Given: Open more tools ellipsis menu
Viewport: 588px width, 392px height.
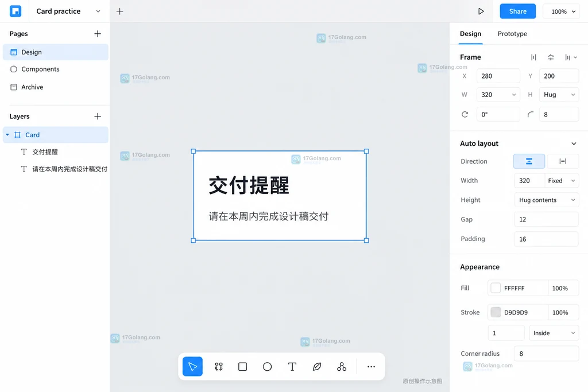Looking at the screenshot, I should pyautogui.click(x=372, y=367).
